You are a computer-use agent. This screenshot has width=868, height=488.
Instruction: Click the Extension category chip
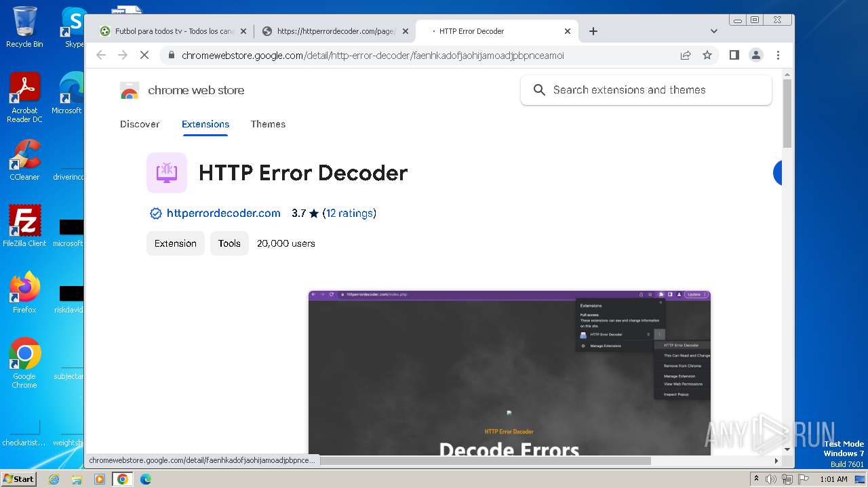(176, 243)
